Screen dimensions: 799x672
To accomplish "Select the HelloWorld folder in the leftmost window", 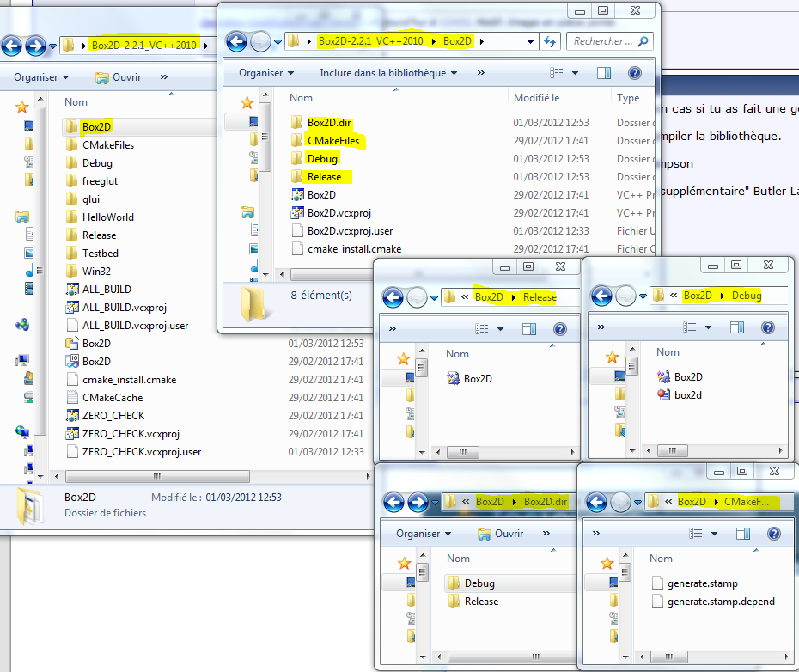I will 101,217.
